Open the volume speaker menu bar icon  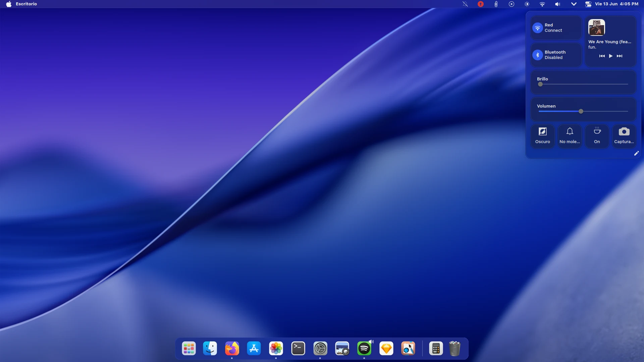click(x=557, y=4)
